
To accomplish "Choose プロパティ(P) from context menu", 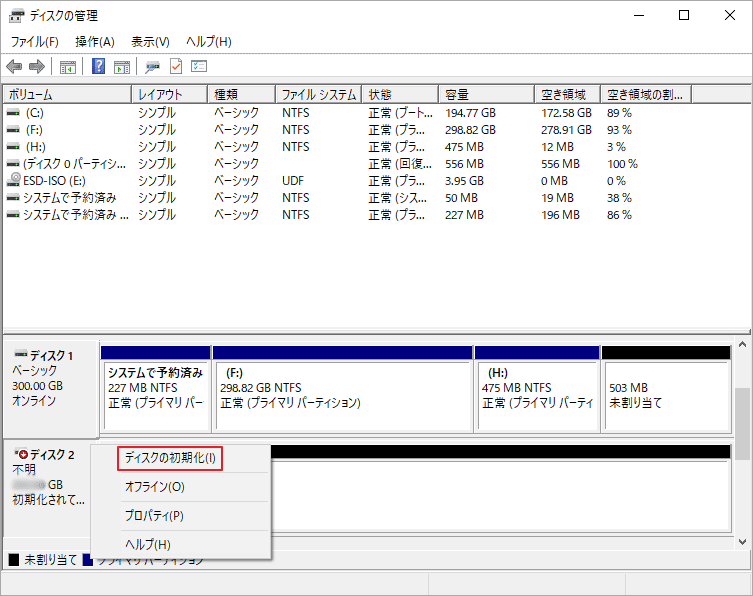I will (x=154, y=515).
